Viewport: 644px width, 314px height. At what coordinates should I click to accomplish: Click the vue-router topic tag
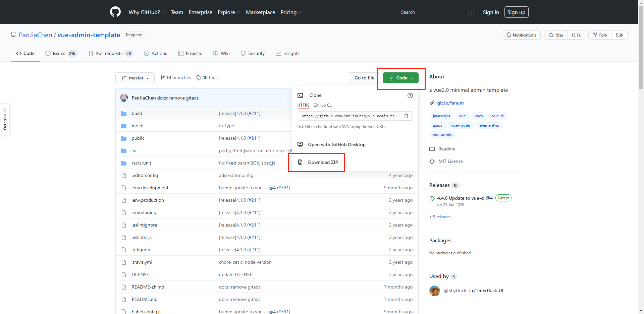pos(461,125)
